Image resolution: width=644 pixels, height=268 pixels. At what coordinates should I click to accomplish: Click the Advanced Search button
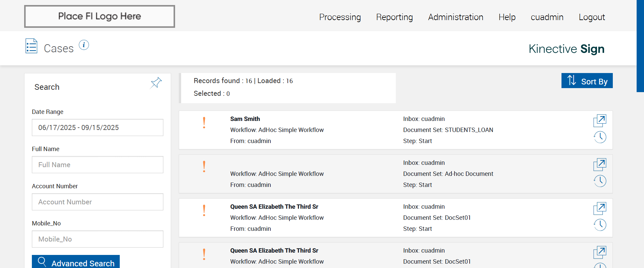76,262
